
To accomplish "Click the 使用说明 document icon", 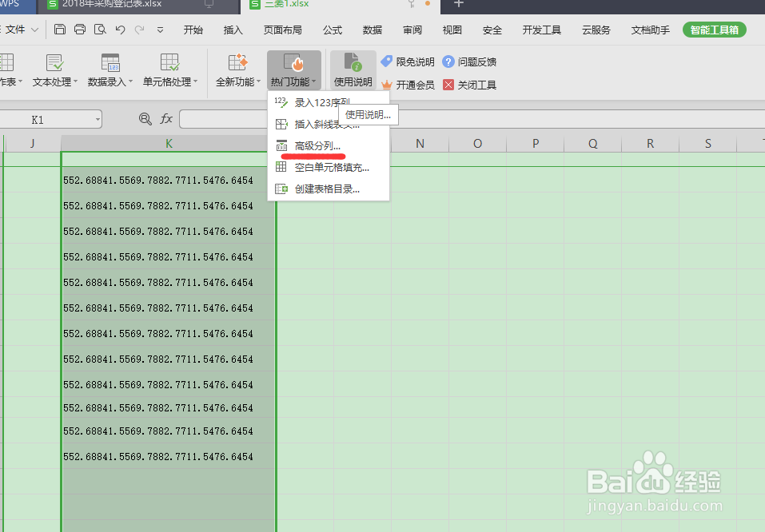I will 353,62.
